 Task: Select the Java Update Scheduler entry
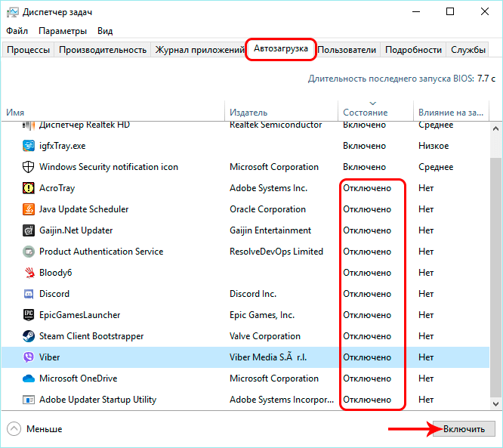click(x=84, y=209)
